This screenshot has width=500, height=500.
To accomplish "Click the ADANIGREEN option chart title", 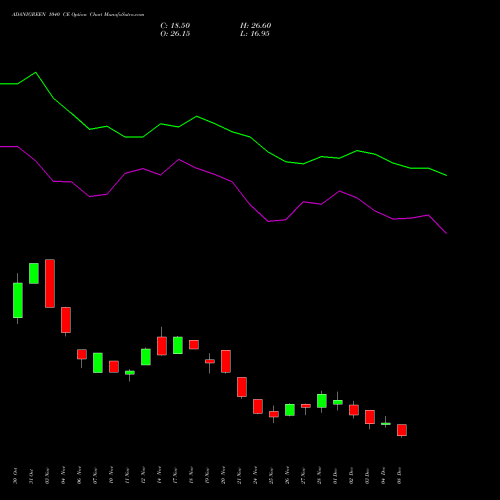I will pos(78,15).
